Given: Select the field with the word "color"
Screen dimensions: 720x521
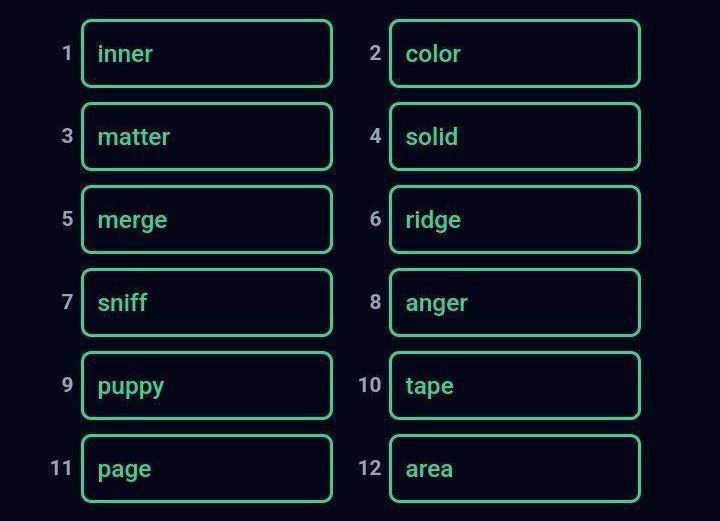Looking at the screenshot, I should [x=515, y=53].
